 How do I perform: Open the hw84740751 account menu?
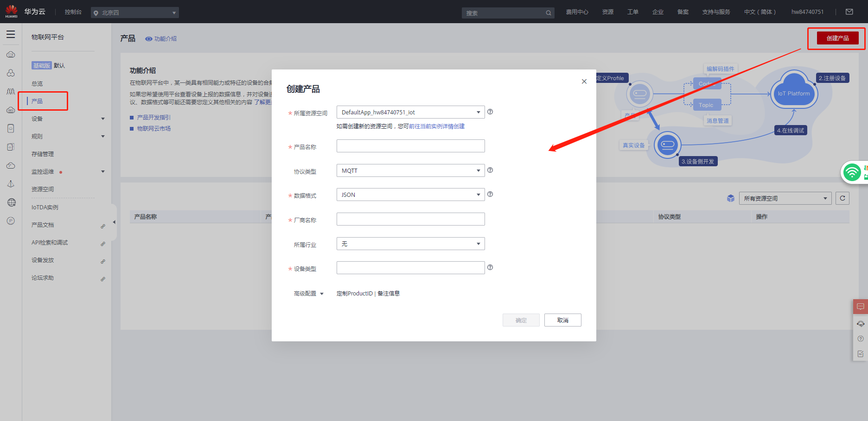[x=808, y=12]
